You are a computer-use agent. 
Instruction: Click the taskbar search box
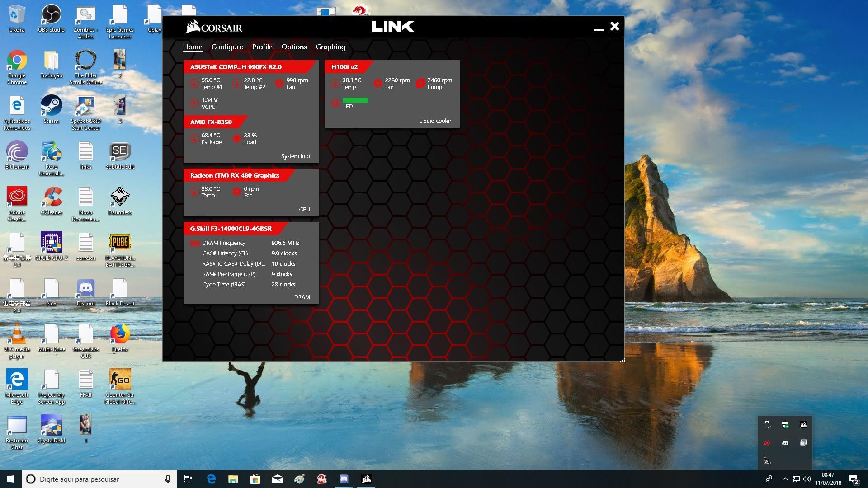99,479
